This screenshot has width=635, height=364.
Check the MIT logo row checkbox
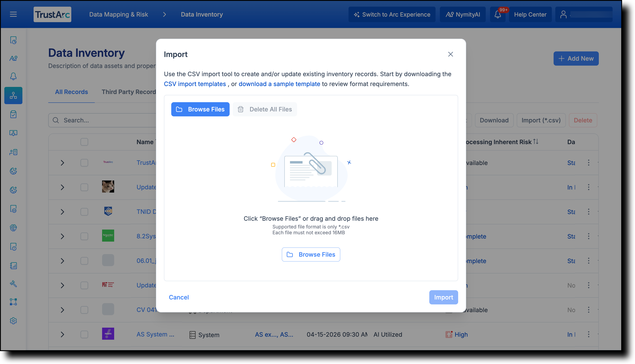[84, 285]
